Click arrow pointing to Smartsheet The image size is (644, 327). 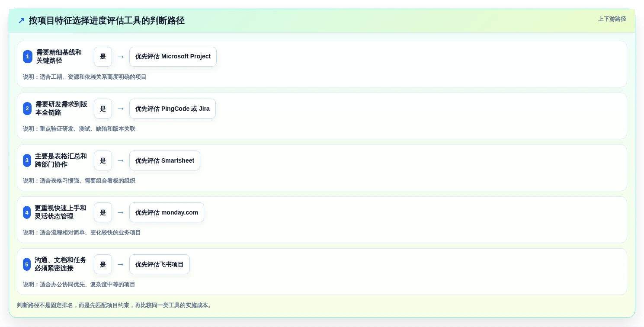[121, 160]
